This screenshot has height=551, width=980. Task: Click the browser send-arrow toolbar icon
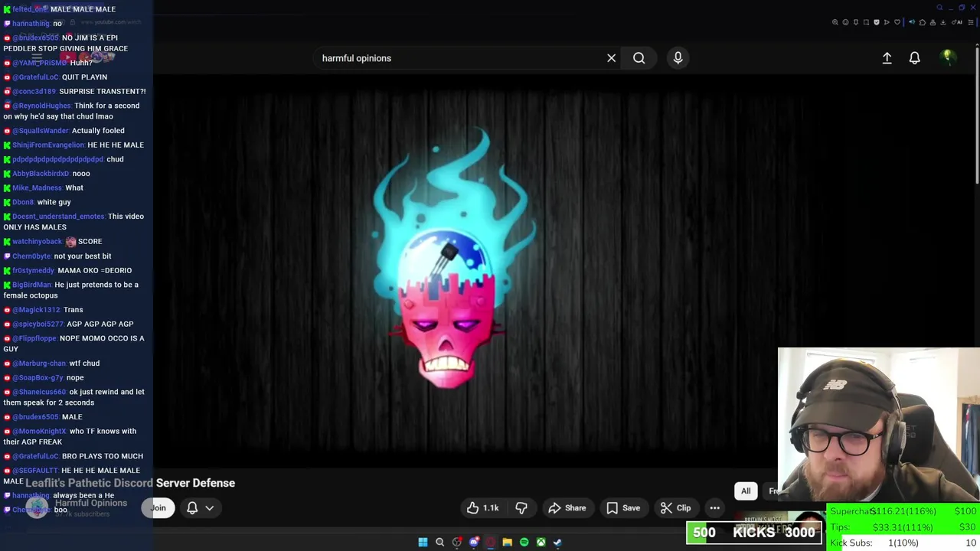[887, 22]
